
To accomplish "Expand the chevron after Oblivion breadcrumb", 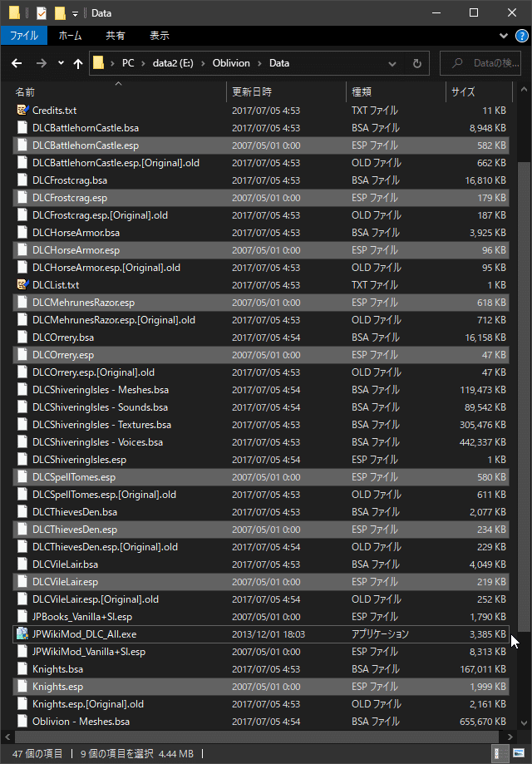I will coord(259,63).
